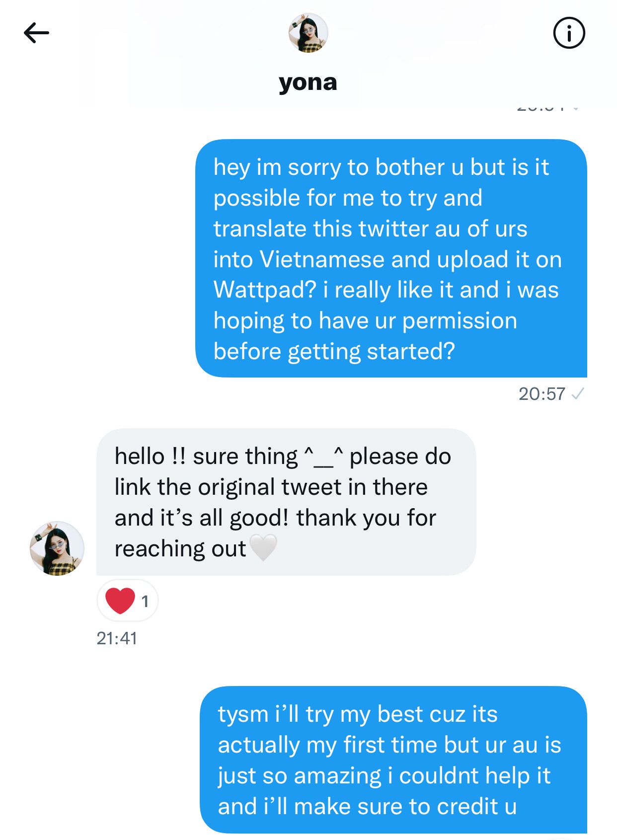617x840 pixels.
Task: Click yona's avatar beside received message
Action: [x=57, y=548]
